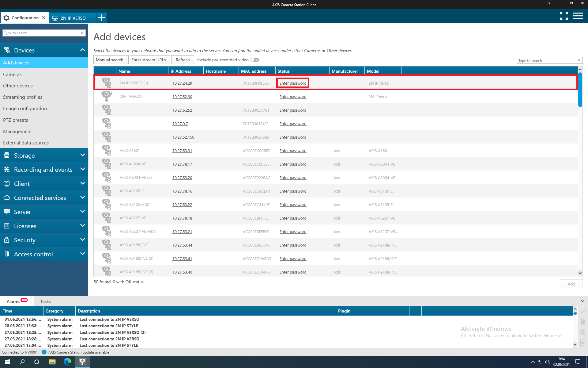Image resolution: width=588 pixels, height=368 pixels.
Task: Open IP address link 10.27.52.90
Action: pyautogui.click(x=182, y=97)
